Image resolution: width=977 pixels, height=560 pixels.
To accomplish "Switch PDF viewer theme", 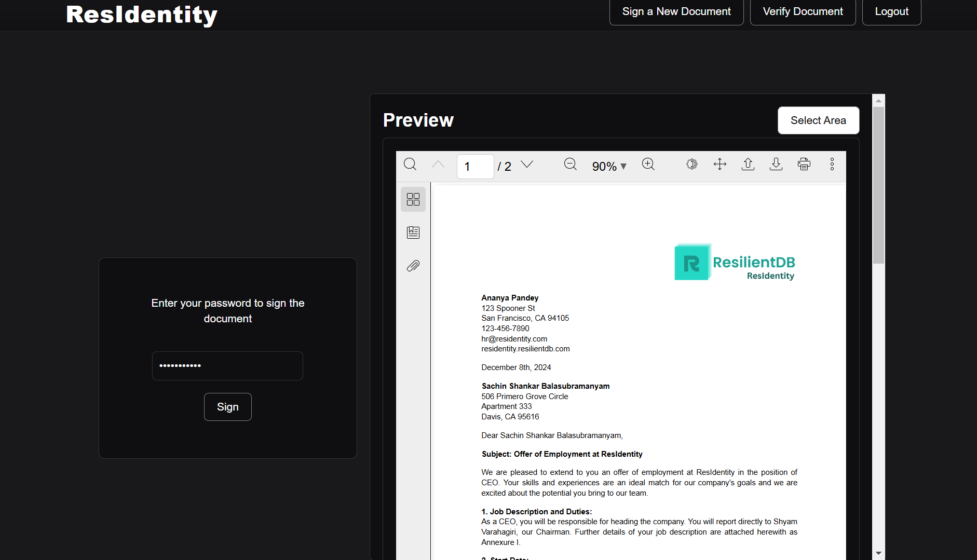I will [692, 165].
